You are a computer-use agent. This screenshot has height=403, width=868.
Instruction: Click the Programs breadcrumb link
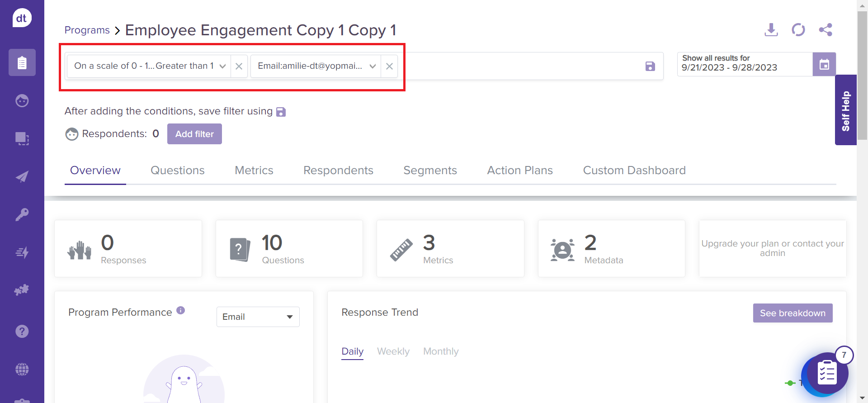coord(87,30)
